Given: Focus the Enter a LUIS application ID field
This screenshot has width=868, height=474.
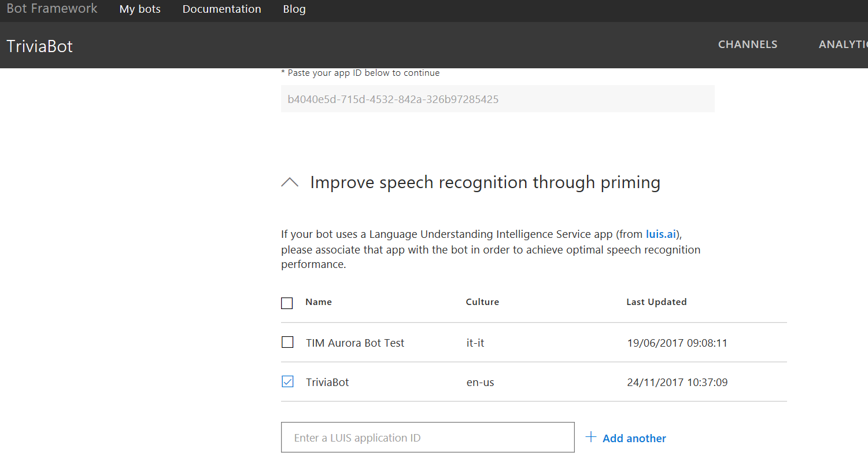Looking at the screenshot, I should coord(427,438).
